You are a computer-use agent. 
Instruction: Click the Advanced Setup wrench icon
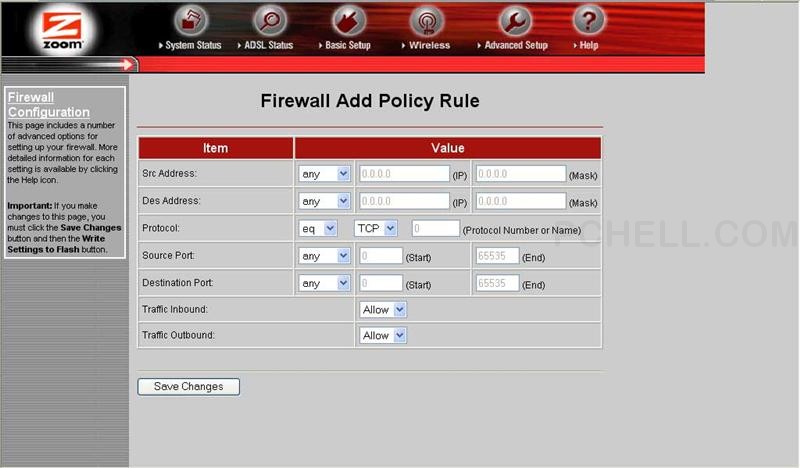click(x=515, y=20)
